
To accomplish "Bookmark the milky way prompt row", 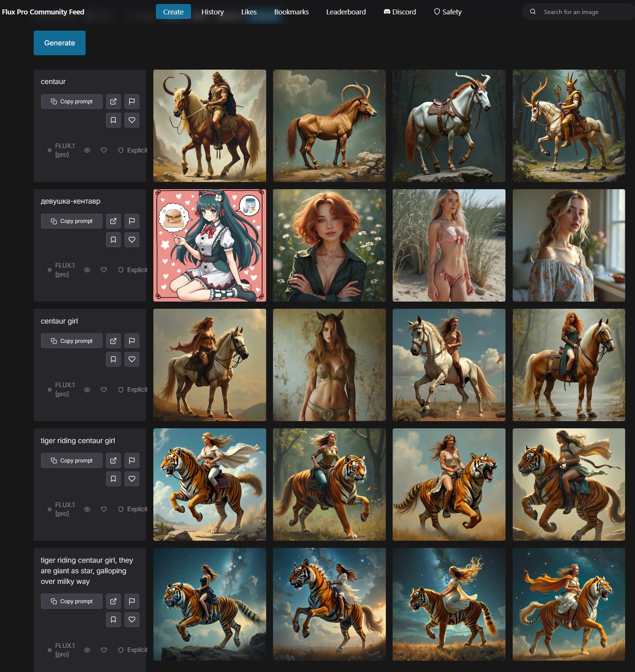I will pyautogui.click(x=113, y=619).
